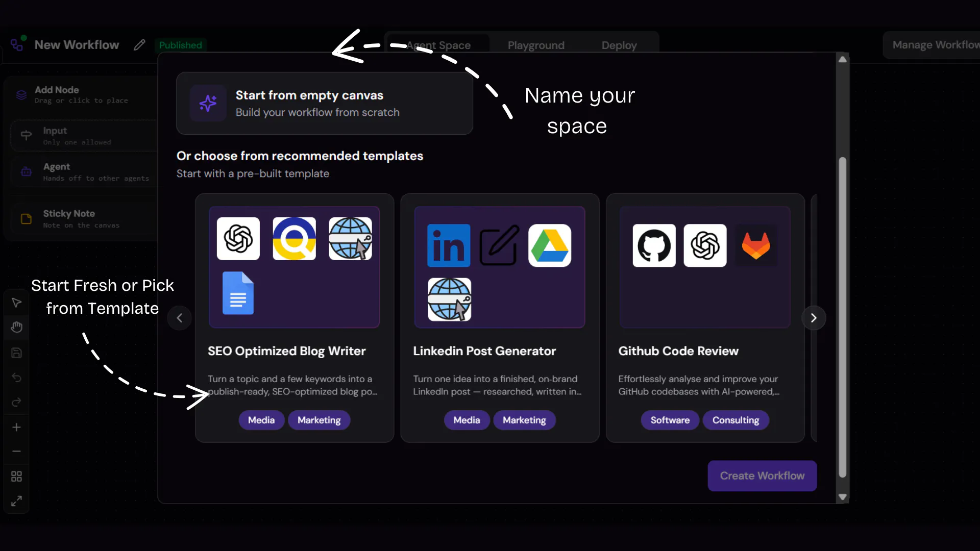This screenshot has width=980, height=551.
Task: Click ChatGPT icon in SEO Blog Writer card
Action: (238, 239)
